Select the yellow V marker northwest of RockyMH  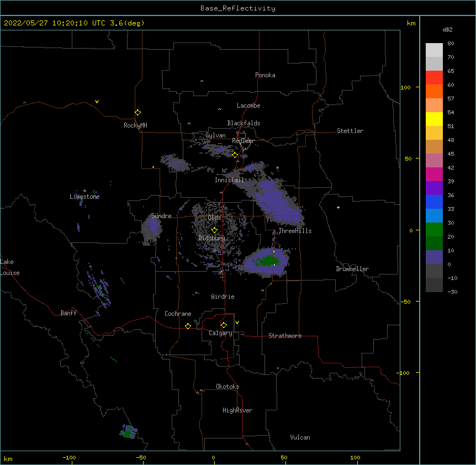coord(97,102)
